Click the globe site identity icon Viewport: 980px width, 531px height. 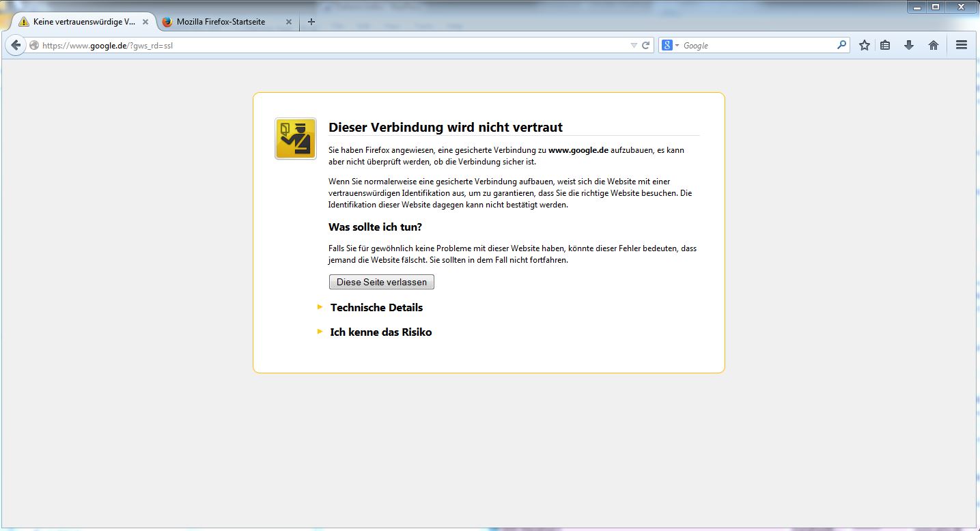coord(34,46)
